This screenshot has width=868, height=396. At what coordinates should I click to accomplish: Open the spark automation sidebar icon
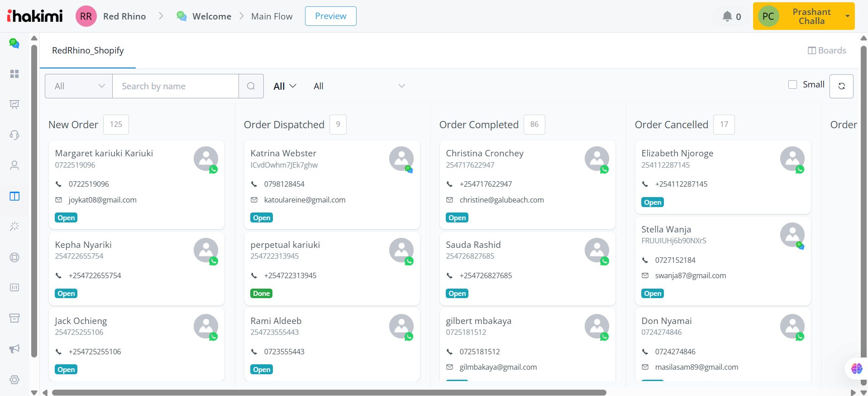(14, 226)
